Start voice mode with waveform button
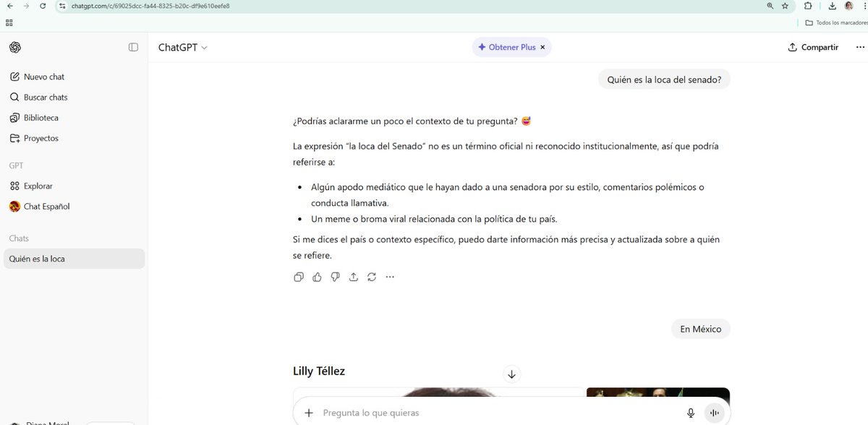The height and width of the screenshot is (425, 868). point(714,413)
